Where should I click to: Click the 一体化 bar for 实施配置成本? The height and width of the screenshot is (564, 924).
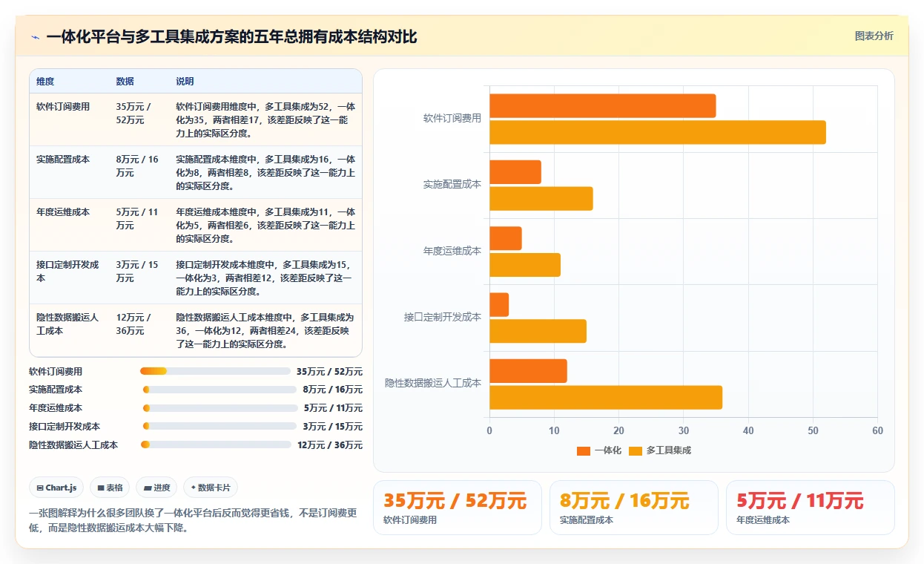pos(515,172)
